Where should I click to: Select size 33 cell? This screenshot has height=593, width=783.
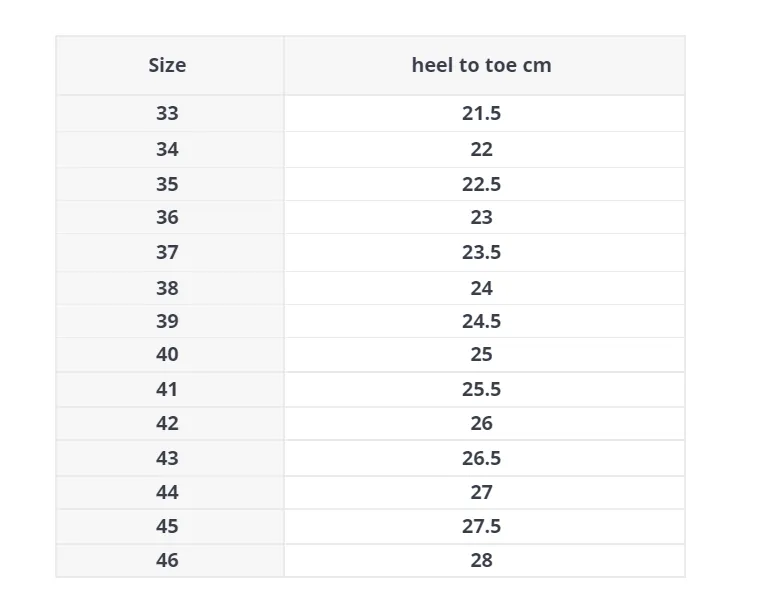[x=167, y=113]
